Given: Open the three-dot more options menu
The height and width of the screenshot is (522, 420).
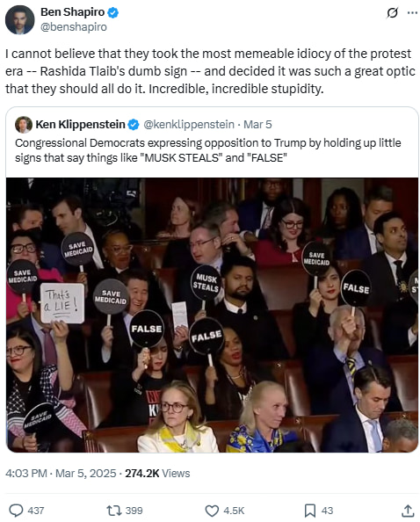Looking at the screenshot, I should tap(412, 12).
